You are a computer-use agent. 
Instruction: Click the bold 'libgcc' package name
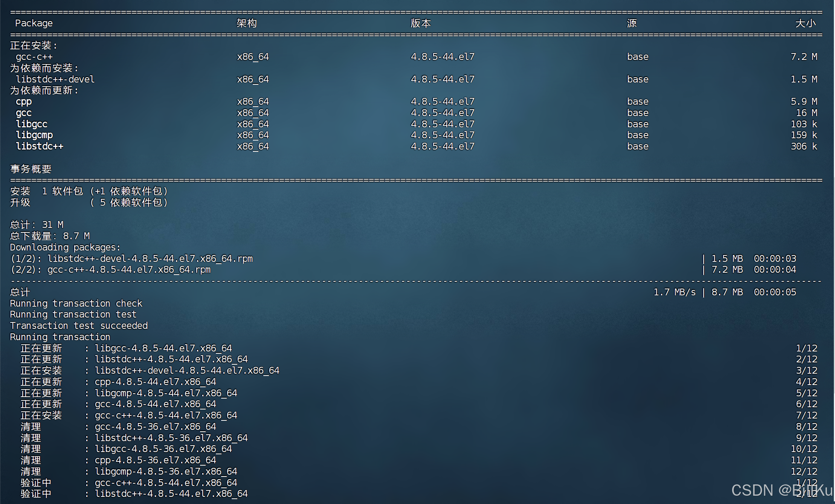pyautogui.click(x=32, y=124)
